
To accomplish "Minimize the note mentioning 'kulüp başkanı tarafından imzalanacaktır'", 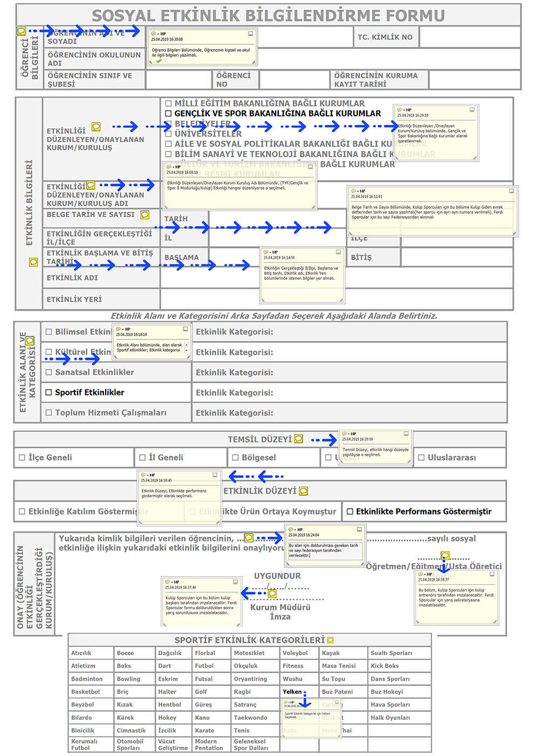I will click(235, 582).
